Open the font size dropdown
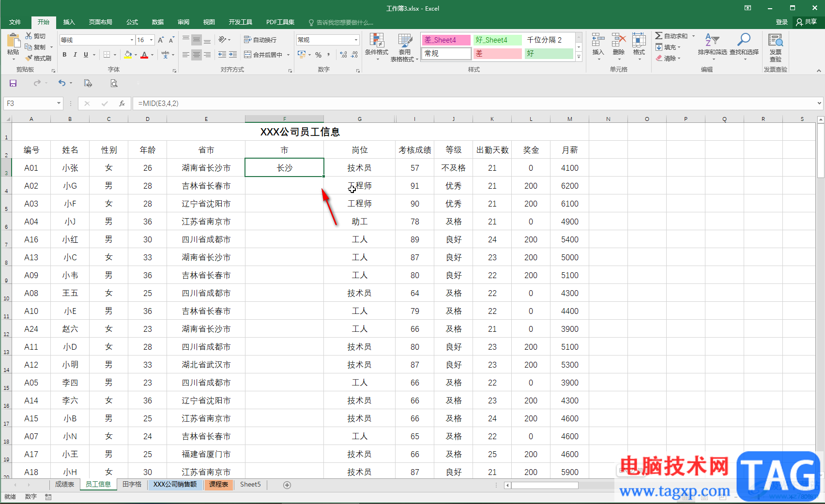Viewport: 825px width, 504px height. coord(151,40)
